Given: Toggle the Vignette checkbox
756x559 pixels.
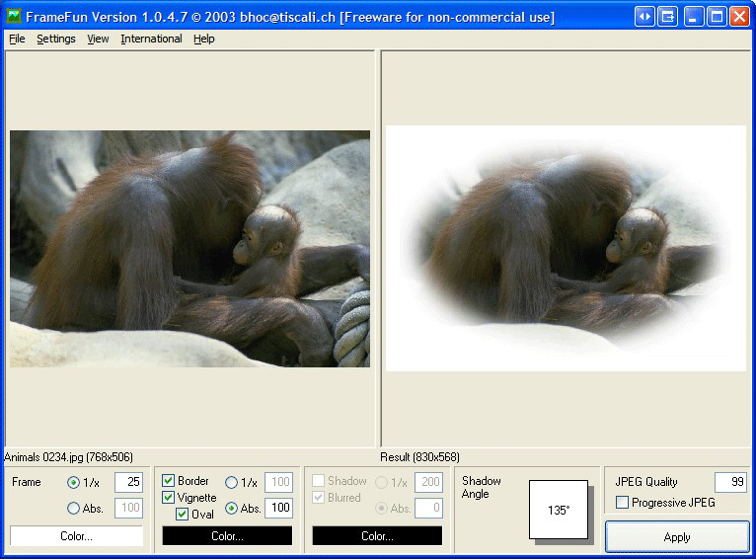Looking at the screenshot, I should coord(169,498).
